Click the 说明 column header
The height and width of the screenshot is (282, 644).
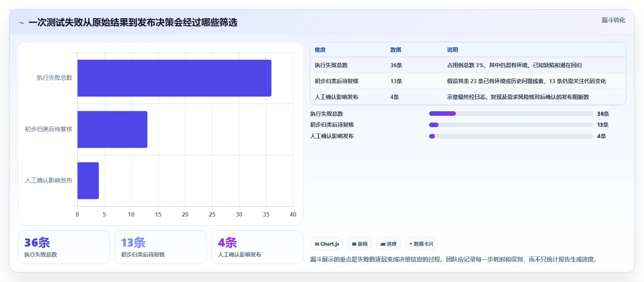coord(453,50)
